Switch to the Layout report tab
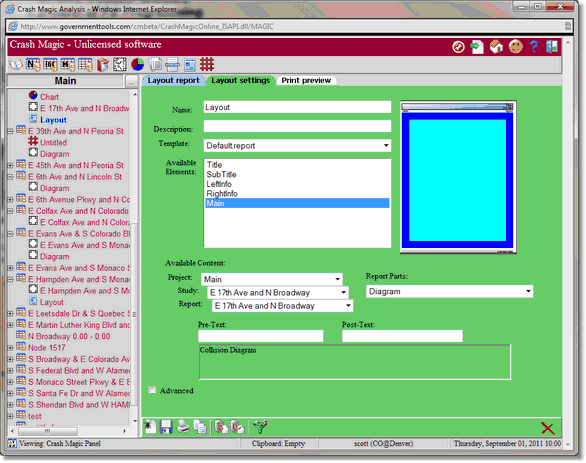 coord(173,80)
